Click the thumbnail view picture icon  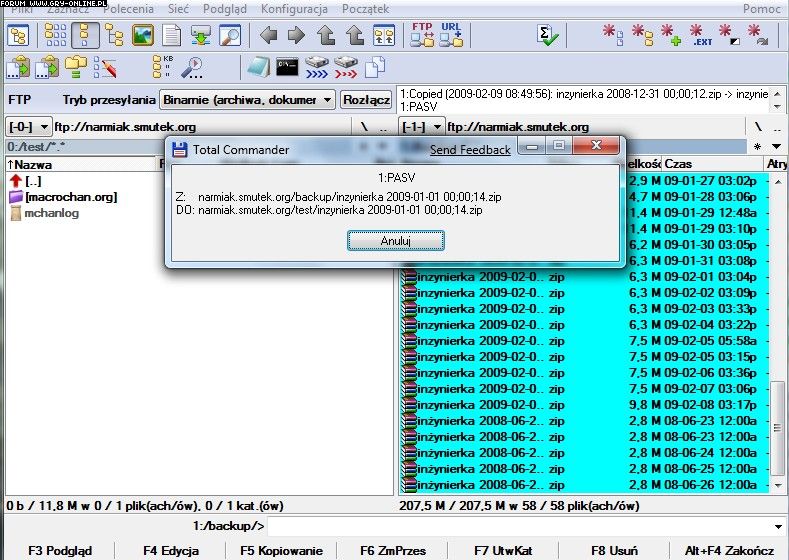pyautogui.click(x=143, y=35)
